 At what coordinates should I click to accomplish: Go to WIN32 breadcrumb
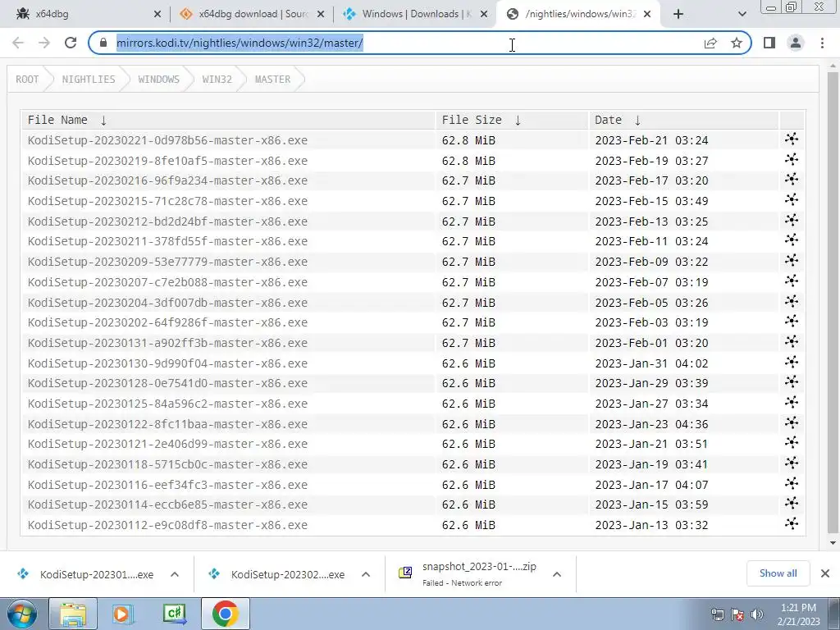[x=217, y=80]
